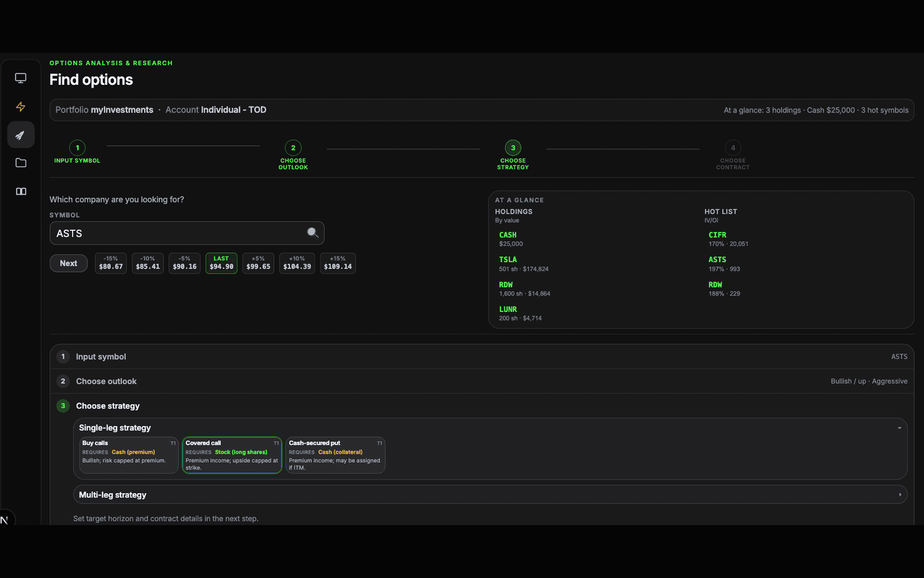924x578 pixels.
Task: Click the HOT LIST heading
Action: click(x=720, y=212)
